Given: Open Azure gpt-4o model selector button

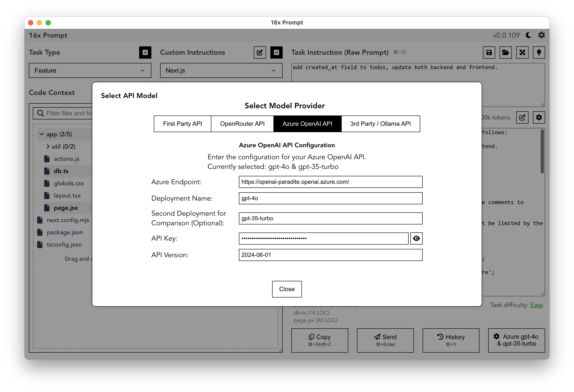Looking at the screenshot, I should [516, 340].
